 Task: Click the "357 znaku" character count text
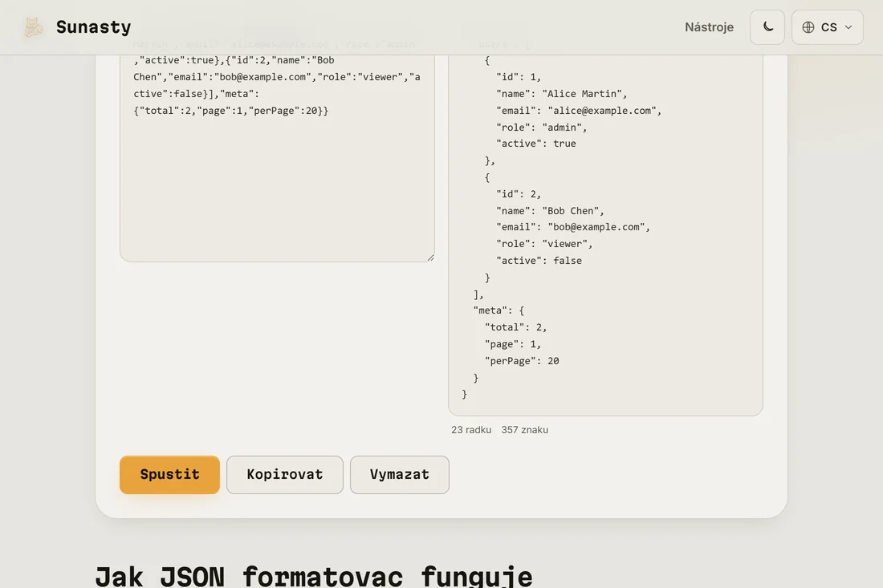point(525,430)
